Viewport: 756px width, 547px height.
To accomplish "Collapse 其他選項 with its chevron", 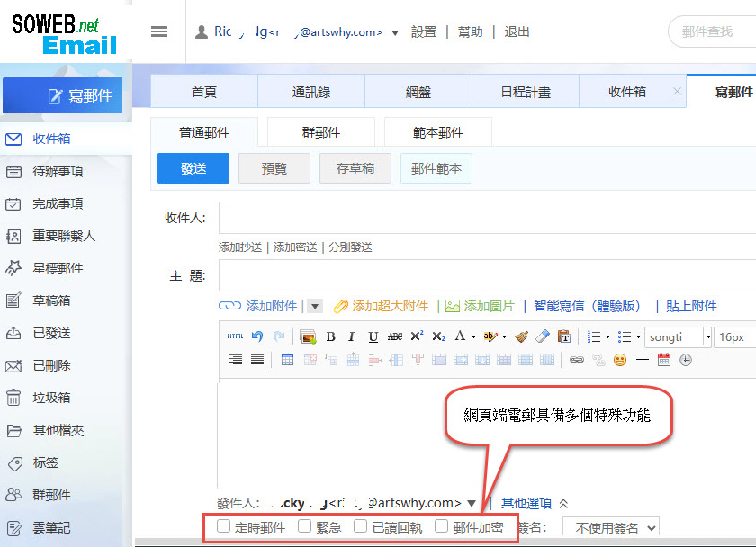I will (x=564, y=503).
